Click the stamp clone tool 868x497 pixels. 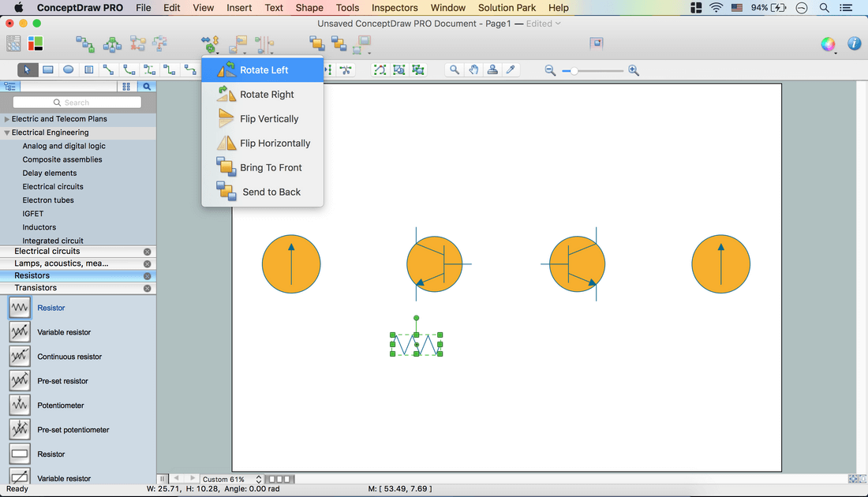492,70
